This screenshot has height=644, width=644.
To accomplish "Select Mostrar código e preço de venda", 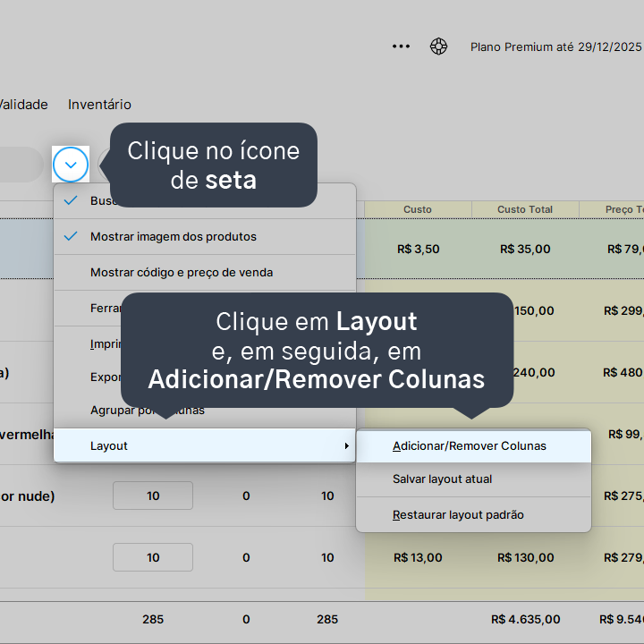I will click(x=205, y=272).
